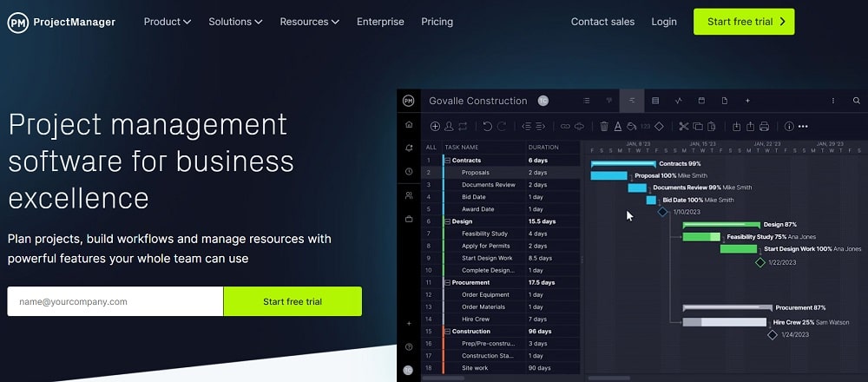868x382 pixels.
Task: Collapse the Design task group
Action: [448, 221]
